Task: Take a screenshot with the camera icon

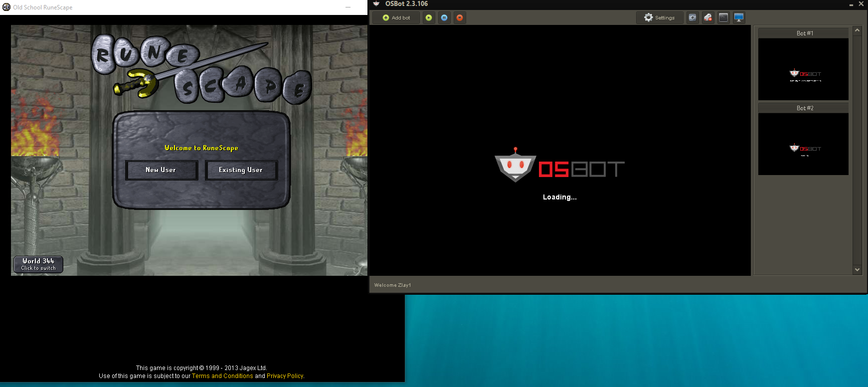Action: (693, 17)
